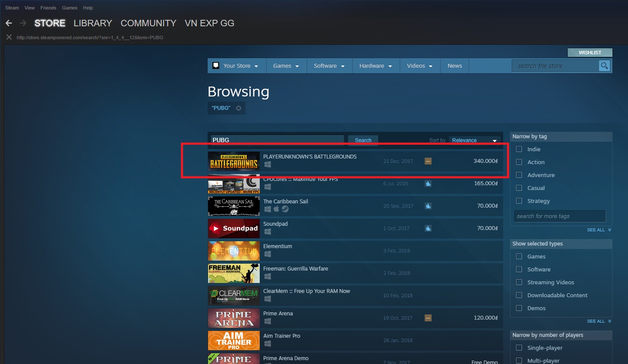The width and height of the screenshot is (628, 364).
Task: Open the View menu
Action: tap(30, 8)
